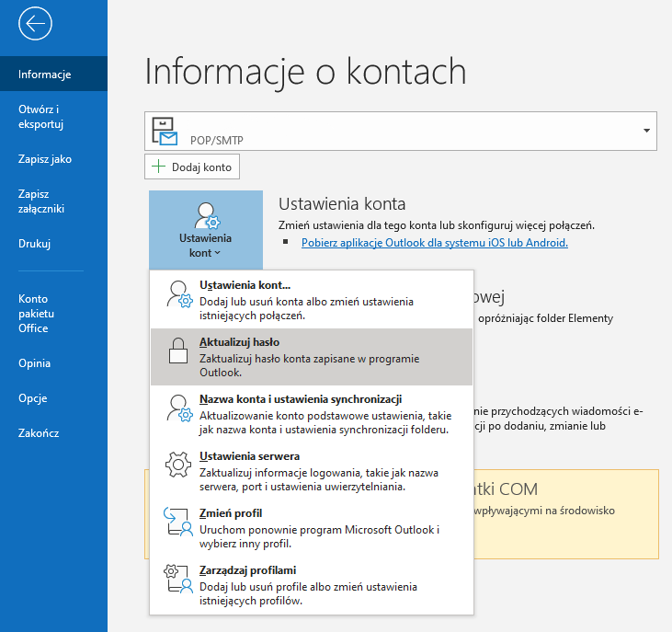
Task: Click the partially visible 'tki COM' heading
Action: click(507, 488)
